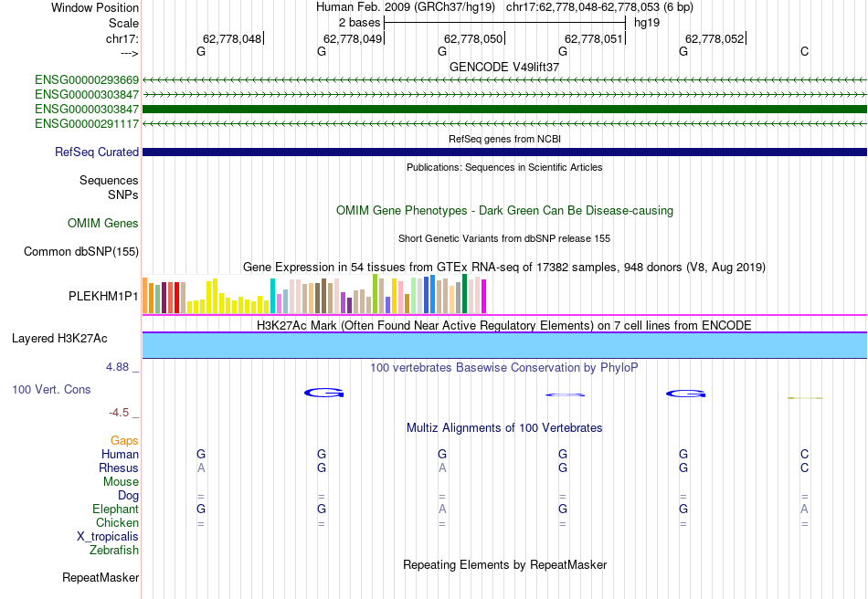Viewport: 868px width, 599px height.
Task: Click the Zebrafish alignment row label
Action: coord(114,551)
